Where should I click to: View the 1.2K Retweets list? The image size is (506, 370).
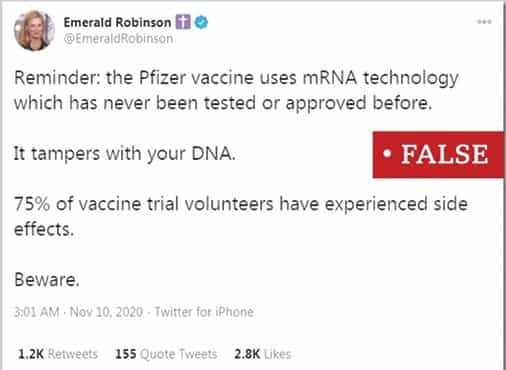pyautogui.click(x=58, y=354)
